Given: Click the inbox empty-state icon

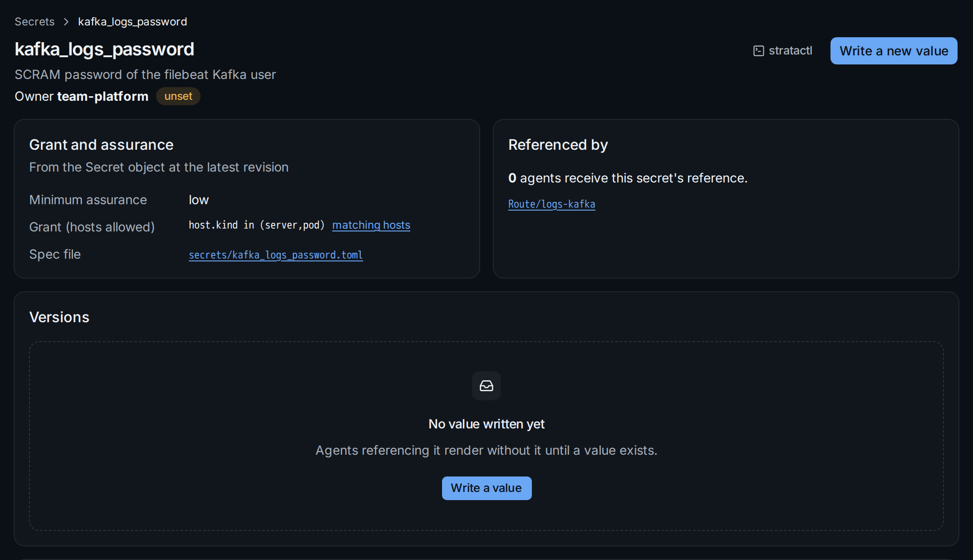Looking at the screenshot, I should 486,386.
